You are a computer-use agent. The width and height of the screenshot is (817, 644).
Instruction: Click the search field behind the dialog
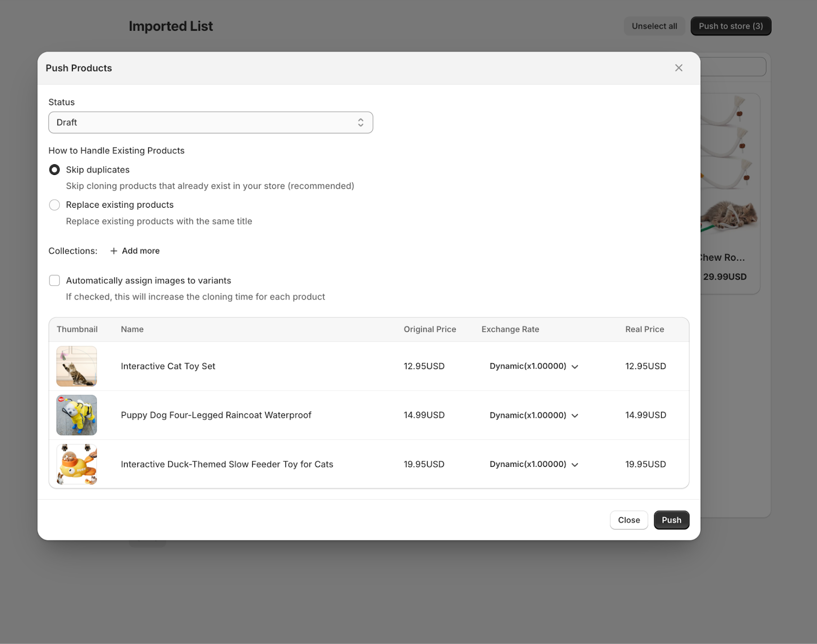pos(733,66)
